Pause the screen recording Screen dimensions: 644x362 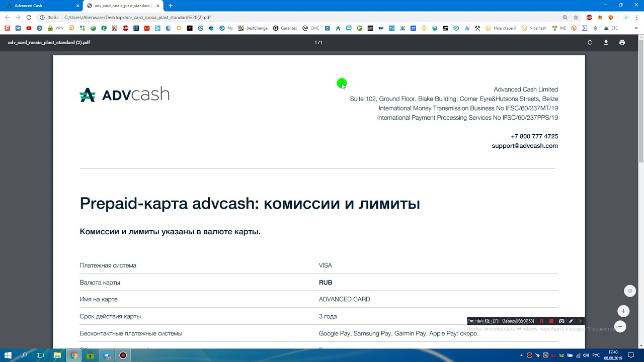coord(541,321)
